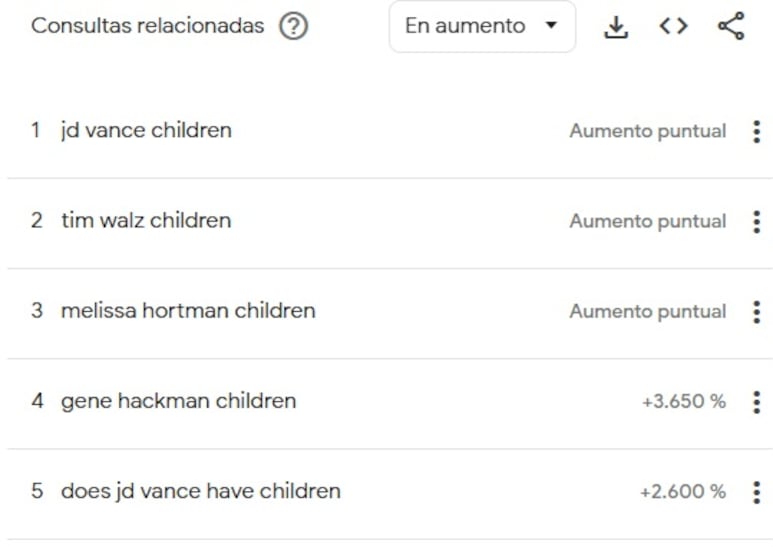This screenshot has width=773, height=547.
Task: Click Aumento puntual label for jd vance children
Action: (648, 131)
